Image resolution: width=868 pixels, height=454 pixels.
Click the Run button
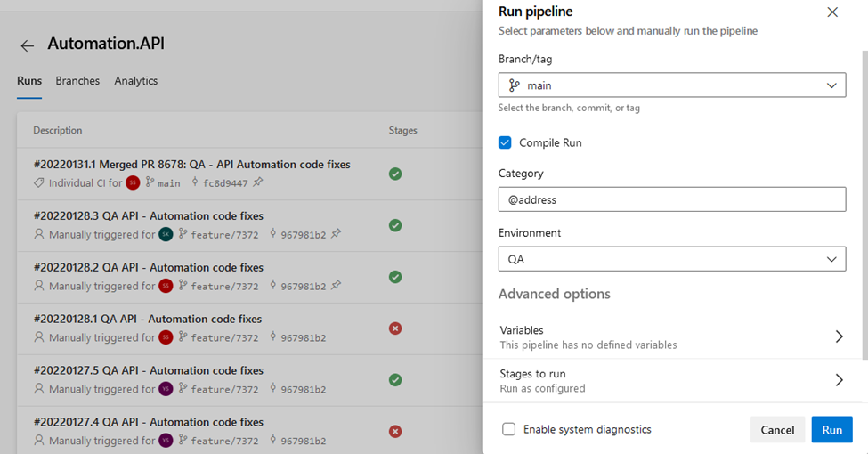pos(832,430)
